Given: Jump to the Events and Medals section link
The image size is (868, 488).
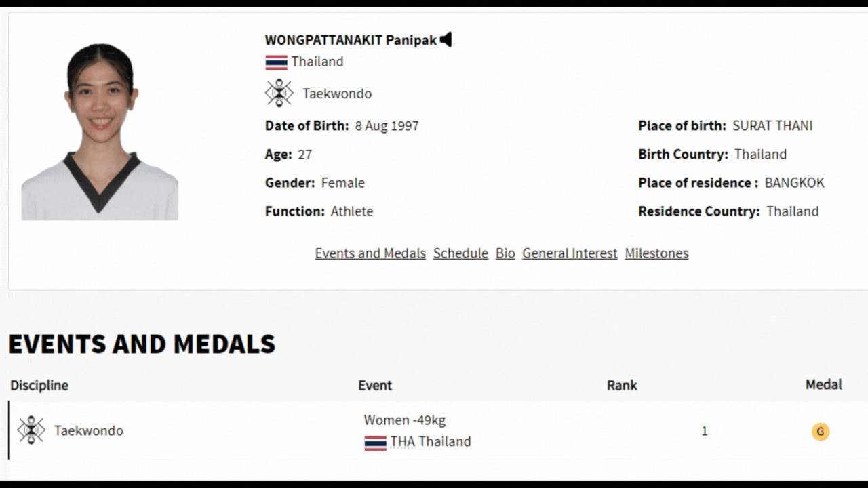Looking at the screenshot, I should [370, 253].
